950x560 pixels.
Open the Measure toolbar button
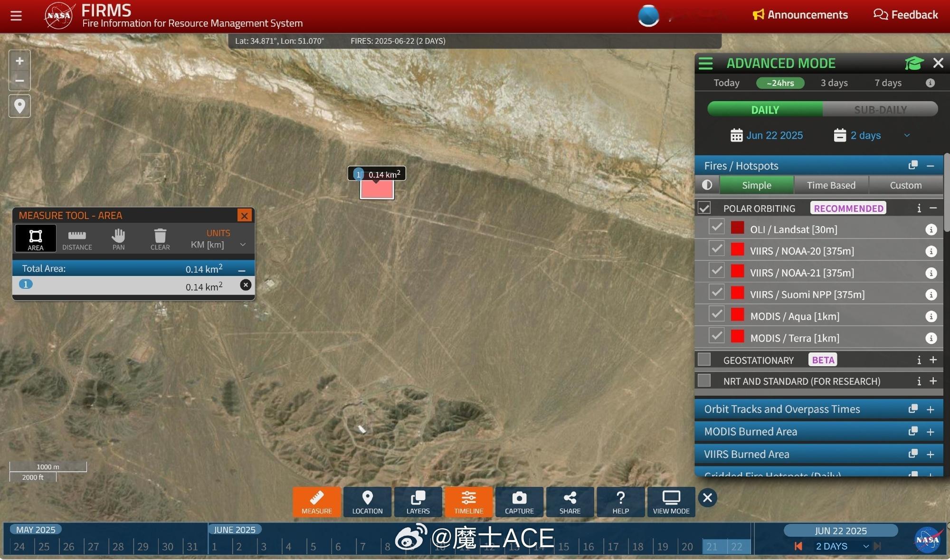317,502
